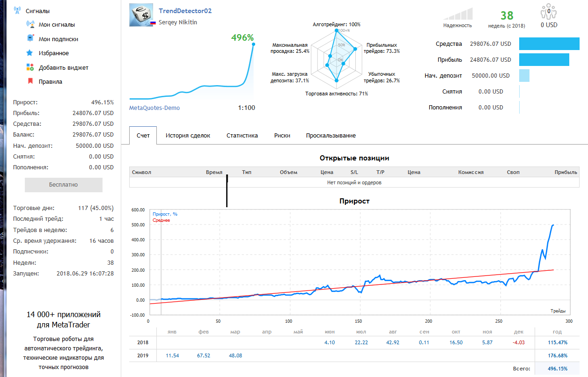
Task: Select the Риски tab
Action: [x=282, y=136]
